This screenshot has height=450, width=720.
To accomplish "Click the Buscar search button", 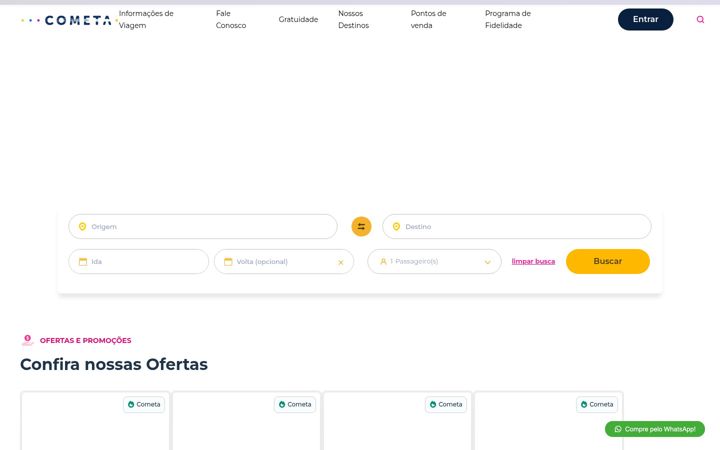I will 608,261.
